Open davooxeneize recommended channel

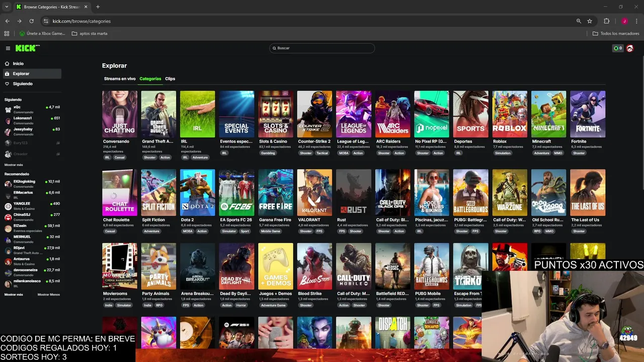(31, 272)
